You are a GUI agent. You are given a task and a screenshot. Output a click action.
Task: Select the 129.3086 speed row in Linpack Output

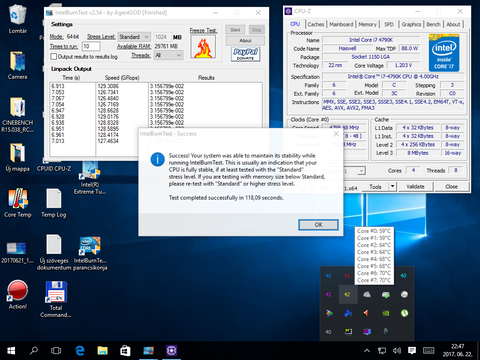click(x=107, y=86)
